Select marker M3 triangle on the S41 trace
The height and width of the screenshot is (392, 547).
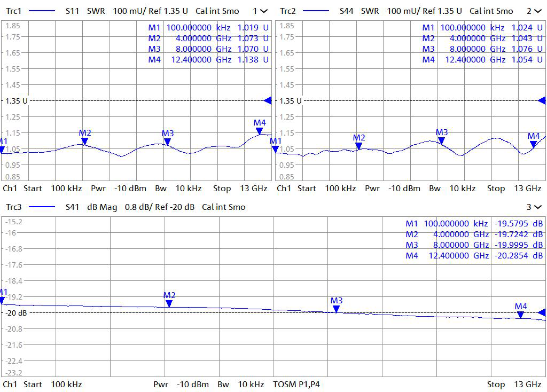coord(336,309)
